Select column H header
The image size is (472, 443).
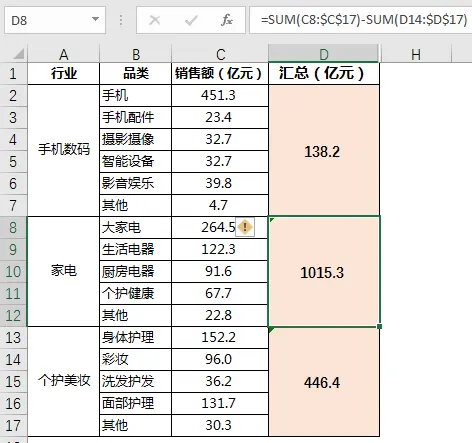tap(416, 54)
